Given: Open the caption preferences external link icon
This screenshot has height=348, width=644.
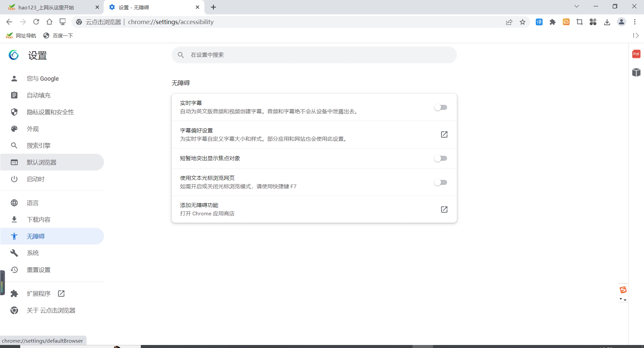Looking at the screenshot, I should click(444, 134).
